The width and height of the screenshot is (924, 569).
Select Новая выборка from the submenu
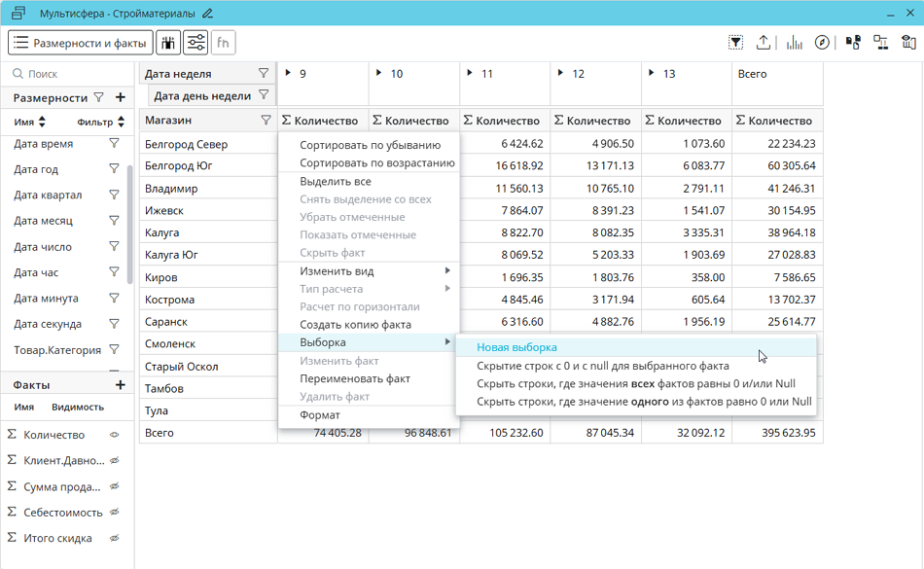516,347
